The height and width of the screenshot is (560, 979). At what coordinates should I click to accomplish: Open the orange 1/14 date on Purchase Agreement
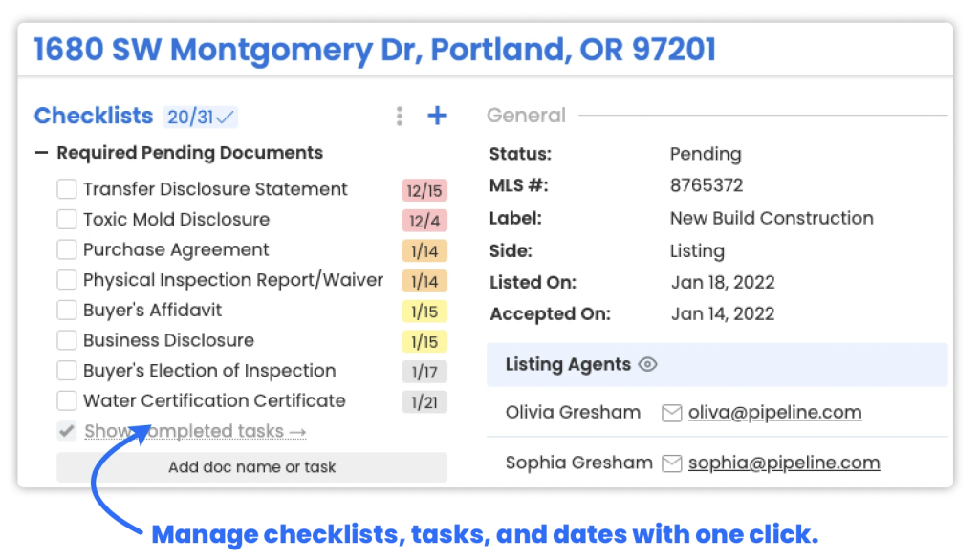click(x=424, y=251)
